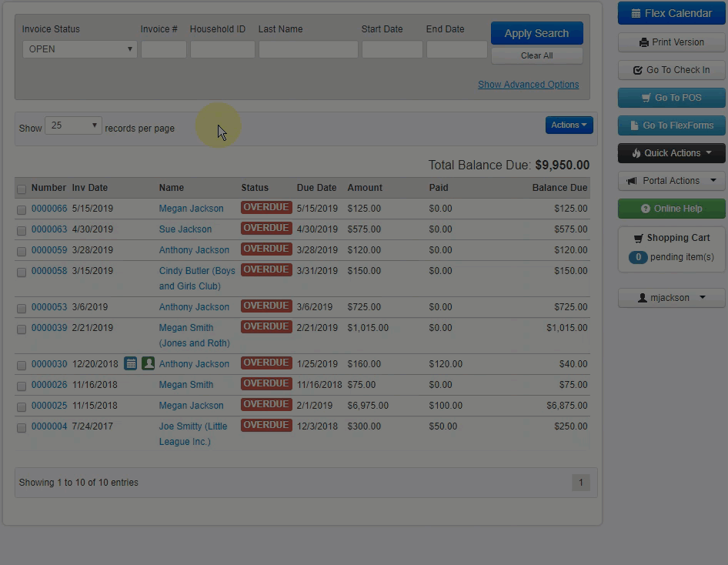Go To Check In page
This screenshot has width=728, height=565.
point(671,70)
